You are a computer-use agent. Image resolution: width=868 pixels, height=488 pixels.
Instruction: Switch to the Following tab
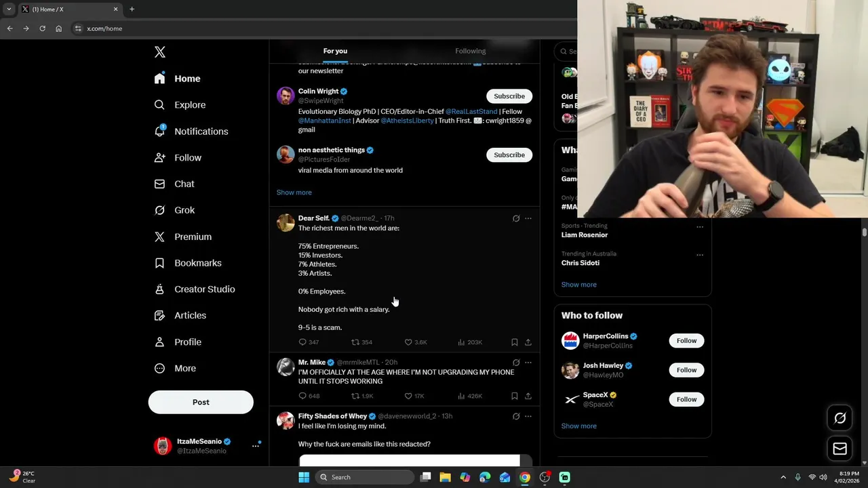471,51
